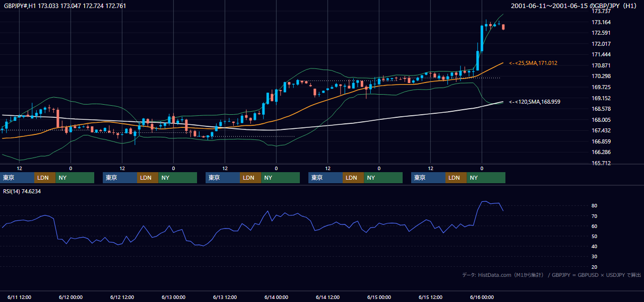Click the 25 SMA label reading 171.012

coord(533,63)
